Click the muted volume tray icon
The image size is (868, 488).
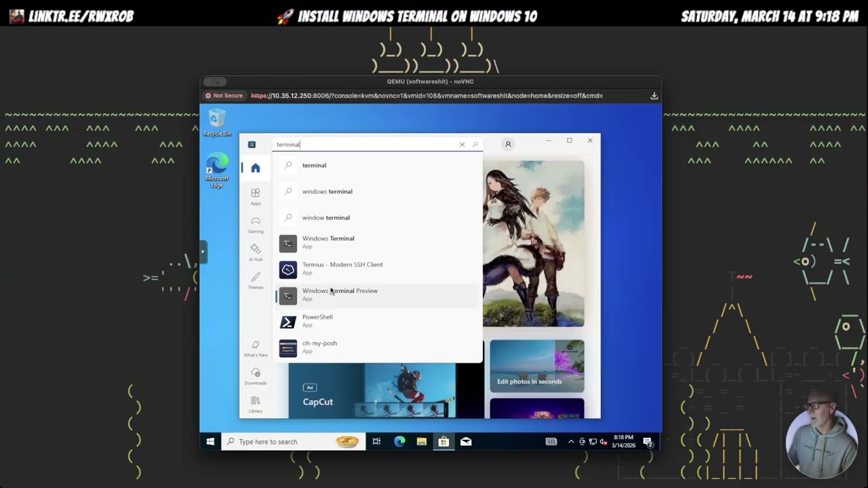[604, 442]
